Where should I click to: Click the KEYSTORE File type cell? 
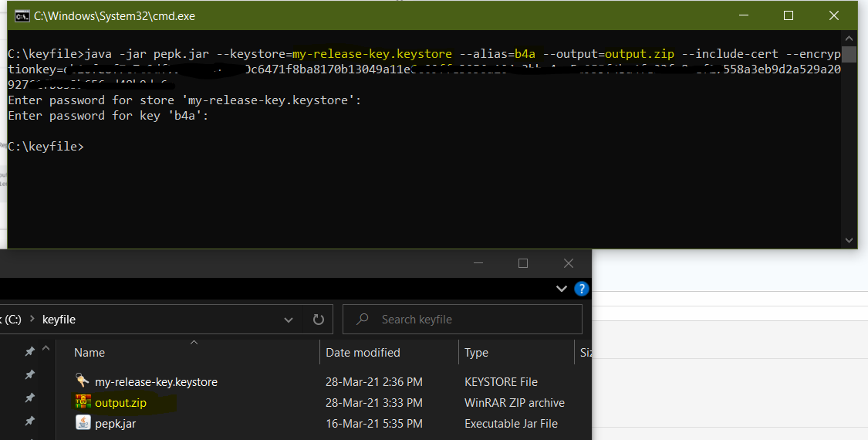click(501, 382)
